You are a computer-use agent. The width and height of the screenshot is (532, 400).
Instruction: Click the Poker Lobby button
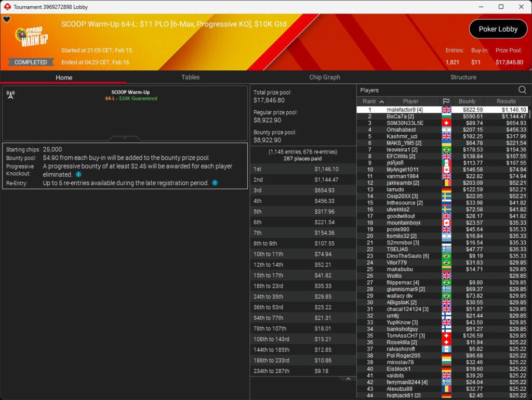[498, 29]
